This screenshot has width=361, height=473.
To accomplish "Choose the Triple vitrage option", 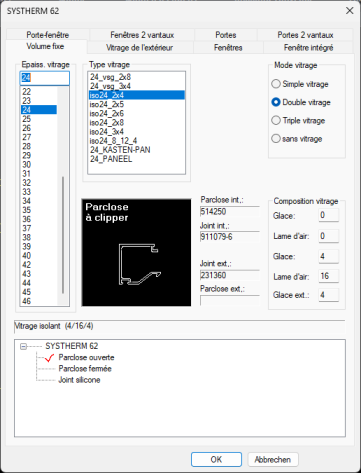I will tap(298, 120).
